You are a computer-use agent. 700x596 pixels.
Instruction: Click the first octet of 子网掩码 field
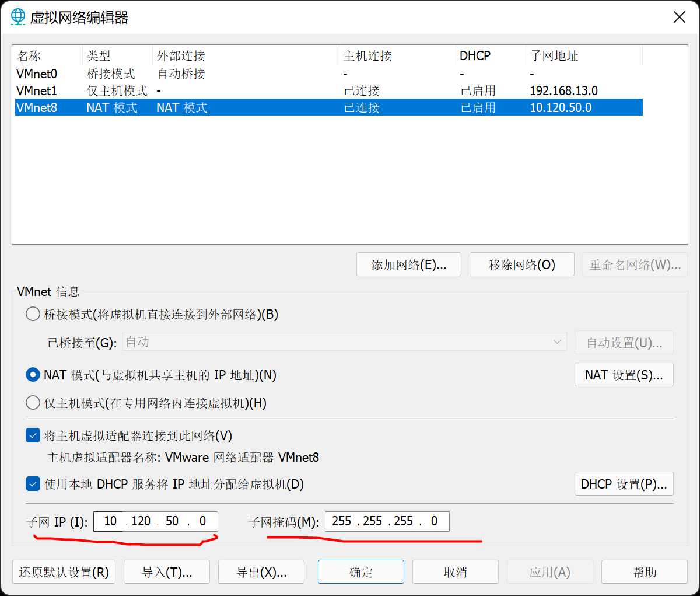[x=342, y=521]
